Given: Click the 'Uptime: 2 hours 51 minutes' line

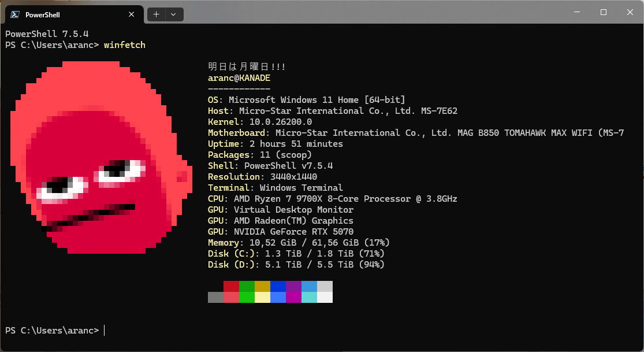Looking at the screenshot, I should [x=275, y=144].
